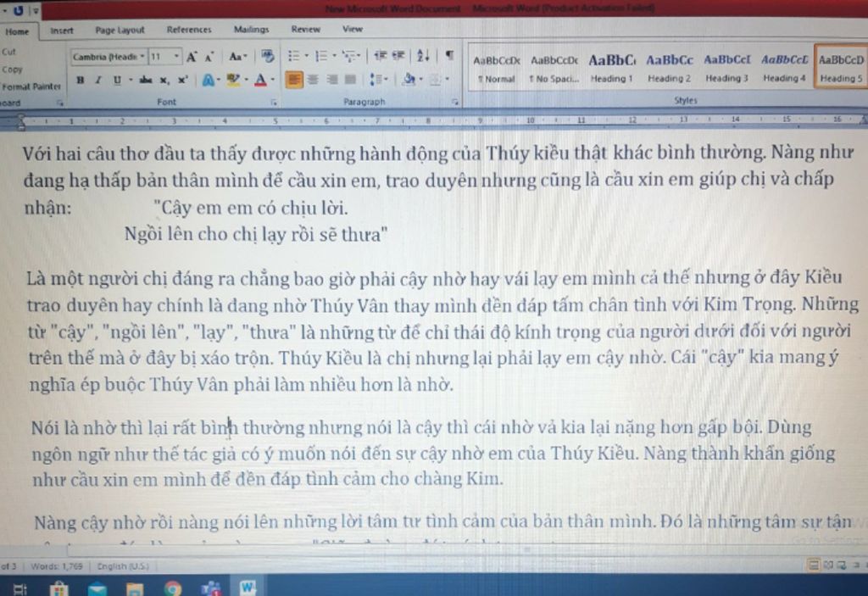
Task: Apply the Heading 1 style
Action: coord(612,68)
